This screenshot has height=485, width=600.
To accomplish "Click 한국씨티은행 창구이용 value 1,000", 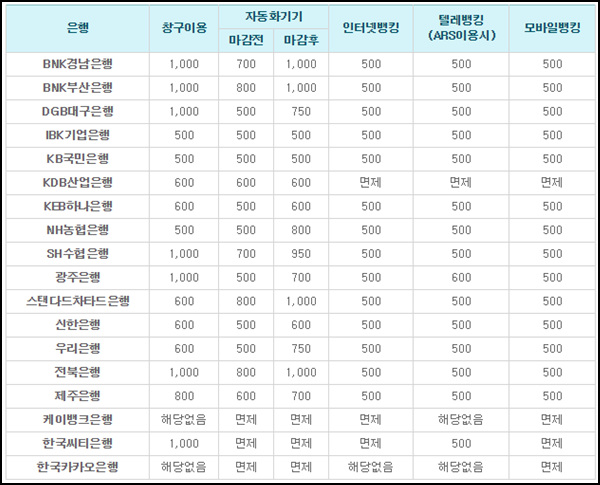I will click(184, 444).
